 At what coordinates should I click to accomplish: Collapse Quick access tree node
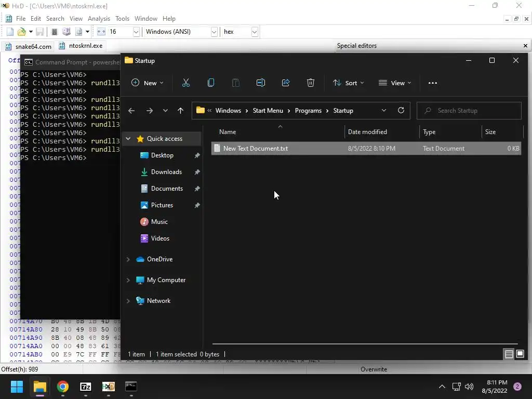tap(128, 138)
